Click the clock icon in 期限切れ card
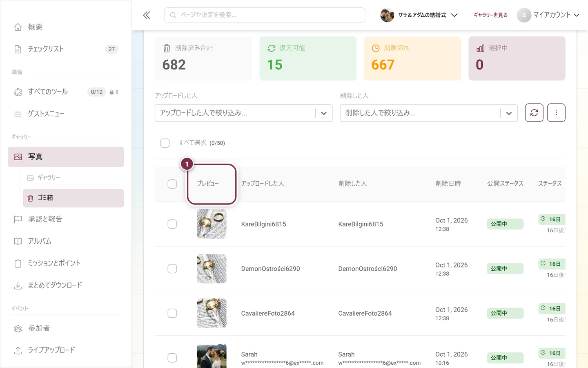 [x=376, y=48]
